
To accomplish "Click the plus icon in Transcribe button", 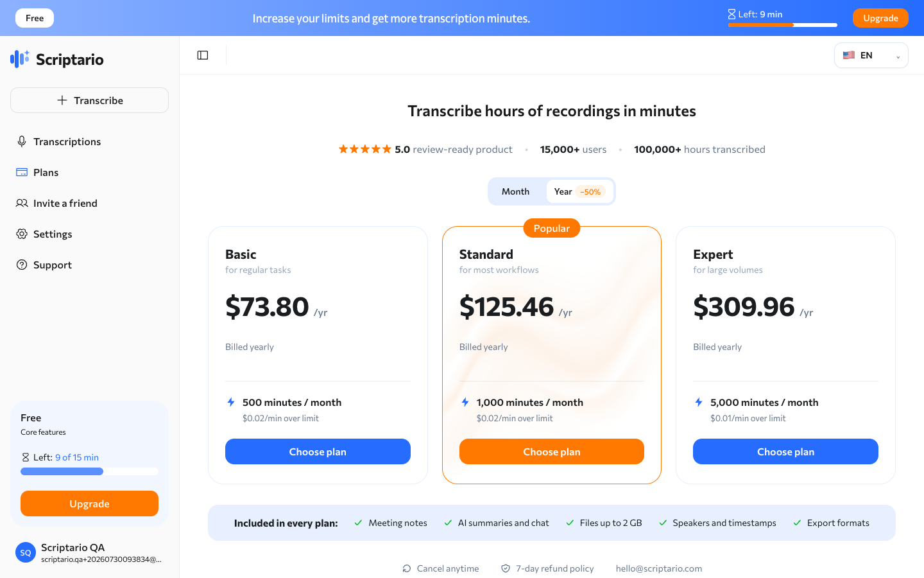I will pos(62,100).
